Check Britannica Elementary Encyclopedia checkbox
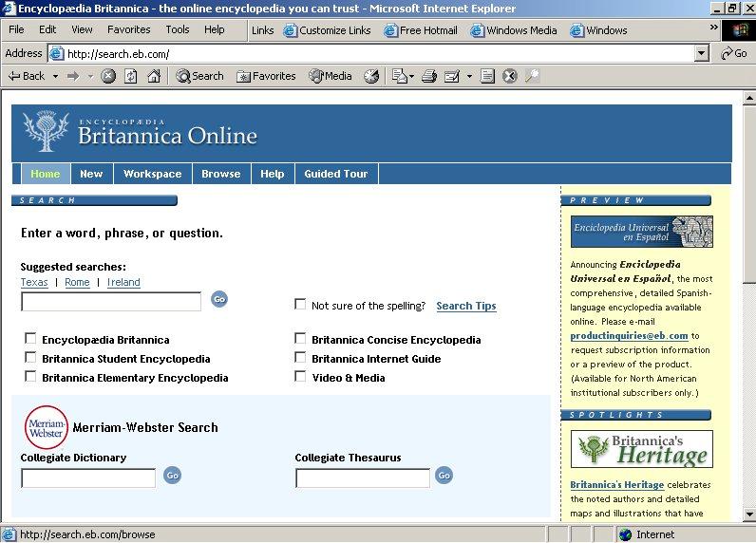756x543 pixels. [30, 376]
